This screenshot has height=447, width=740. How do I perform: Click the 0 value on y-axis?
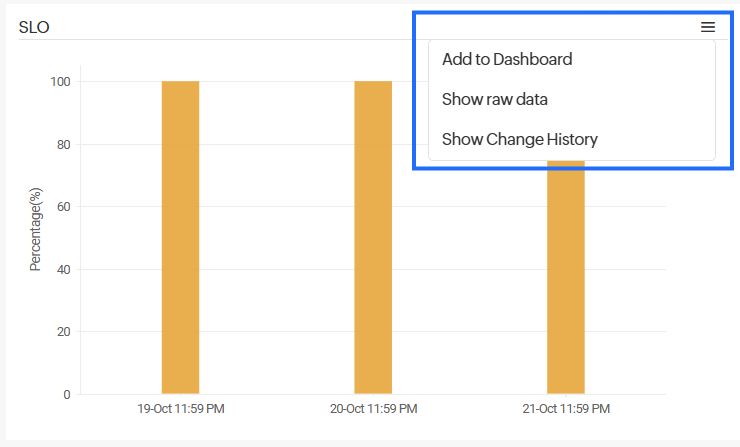[x=67, y=394]
